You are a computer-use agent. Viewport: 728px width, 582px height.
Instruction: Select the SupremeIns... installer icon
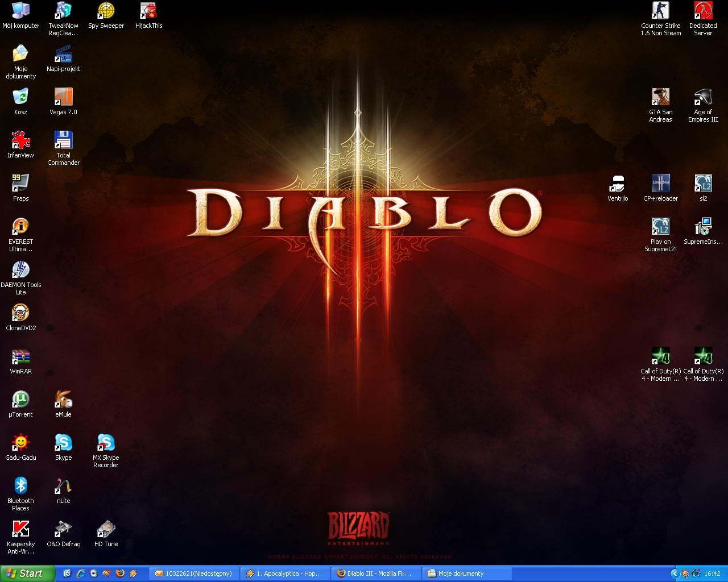703,231
